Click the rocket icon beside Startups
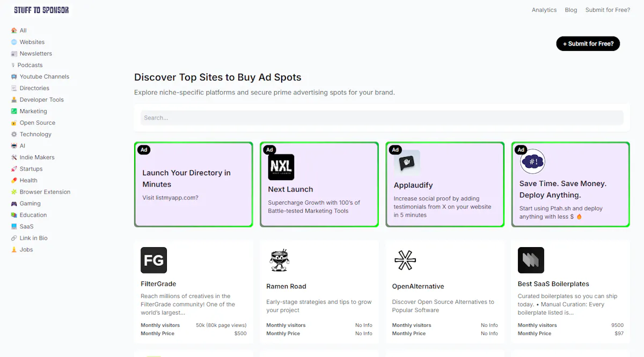644x357 pixels. pyautogui.click(x=14, y=169)
